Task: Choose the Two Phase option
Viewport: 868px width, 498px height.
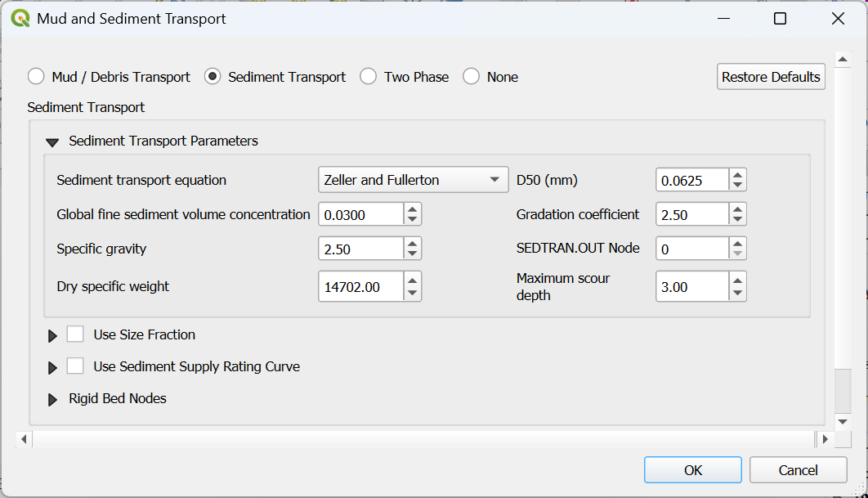Action: (x=369, y=77)
